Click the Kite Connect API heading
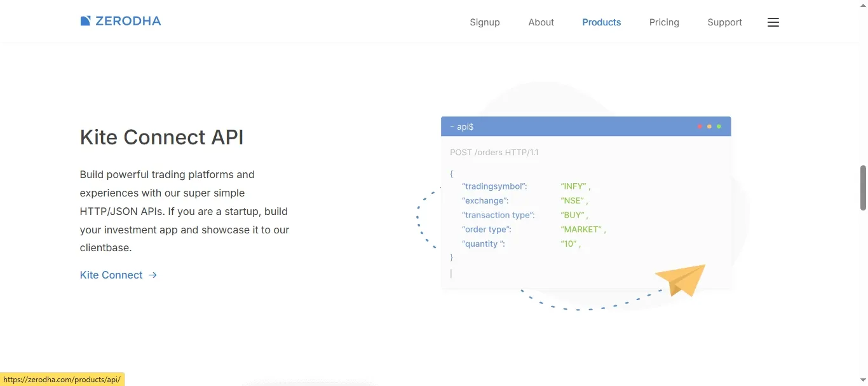 162,137
